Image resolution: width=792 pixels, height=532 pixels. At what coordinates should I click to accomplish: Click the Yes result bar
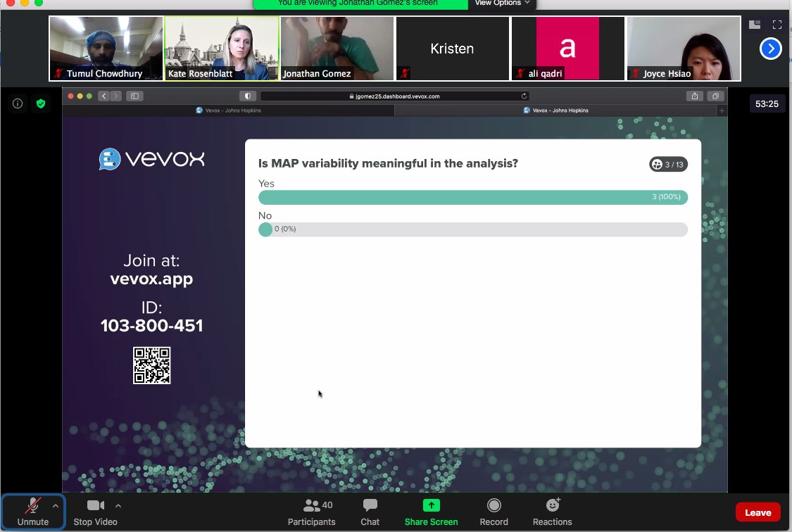[x=473, y=197]
